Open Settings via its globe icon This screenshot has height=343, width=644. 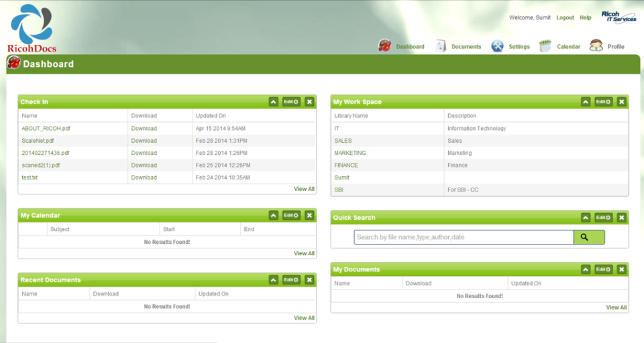pos(497,46)
